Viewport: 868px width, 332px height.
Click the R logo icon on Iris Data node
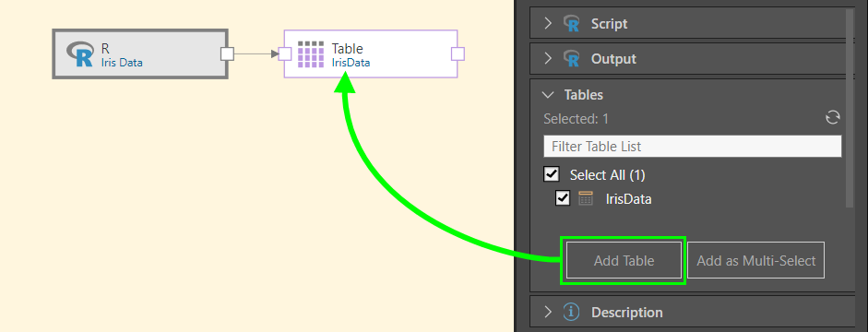click(x=79, y=54)
